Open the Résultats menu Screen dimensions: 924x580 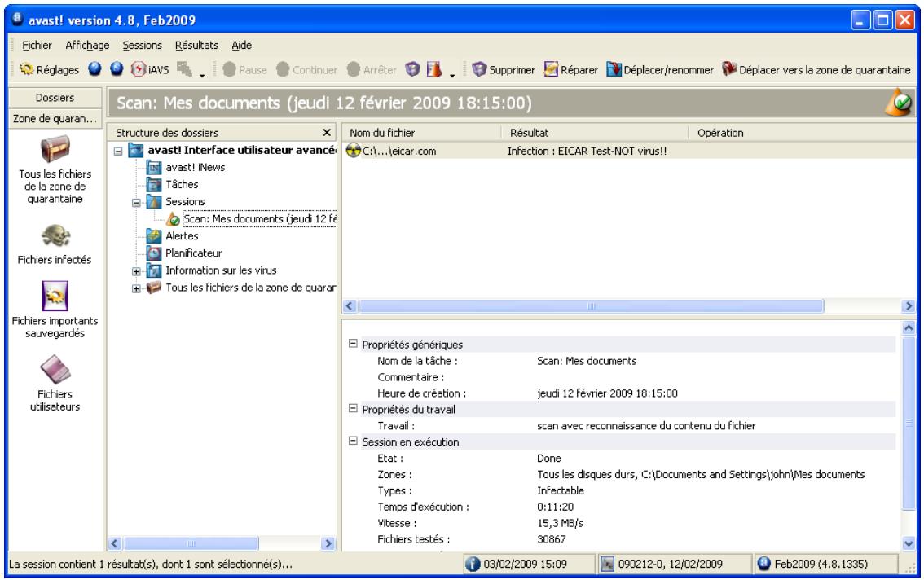pyautogui.click(x=196, y=45)
